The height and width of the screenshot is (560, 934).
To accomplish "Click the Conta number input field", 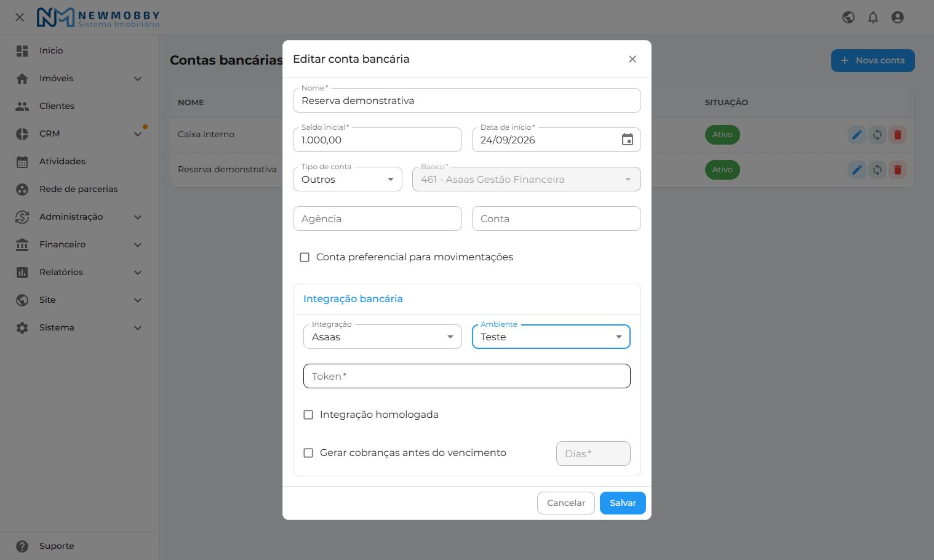I will (556, 218).
